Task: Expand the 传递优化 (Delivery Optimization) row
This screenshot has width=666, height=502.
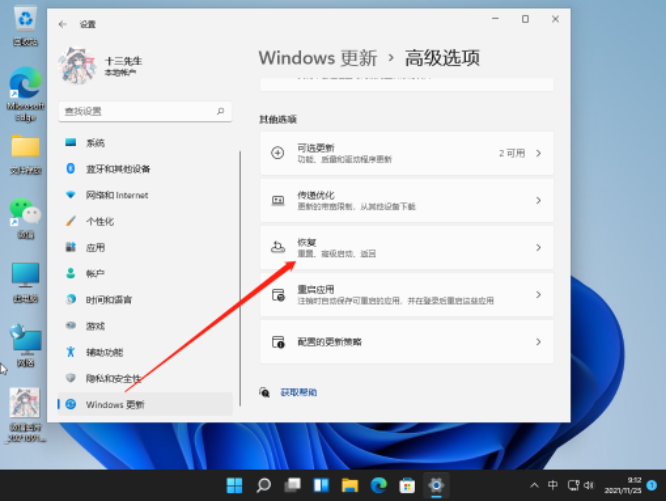Action: (x=406, y=200)
